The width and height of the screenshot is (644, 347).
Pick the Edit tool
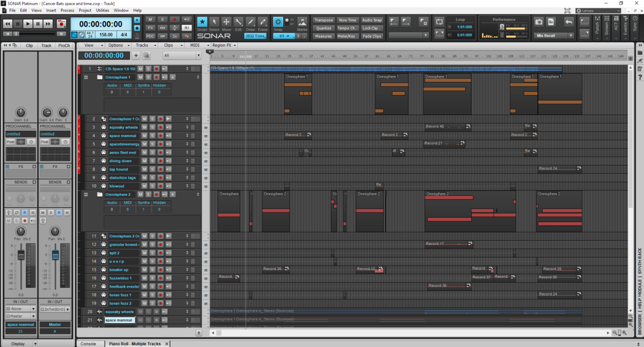[238, 22]
